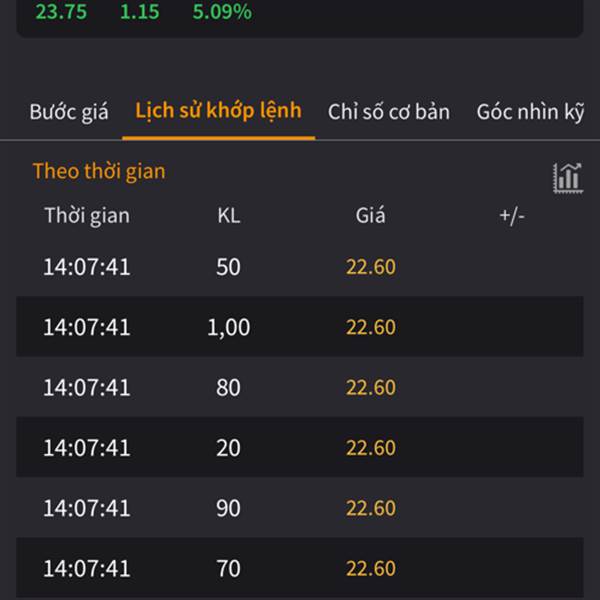
Task: Tap the 1.15 price change value
Action: tap(140, 11)
